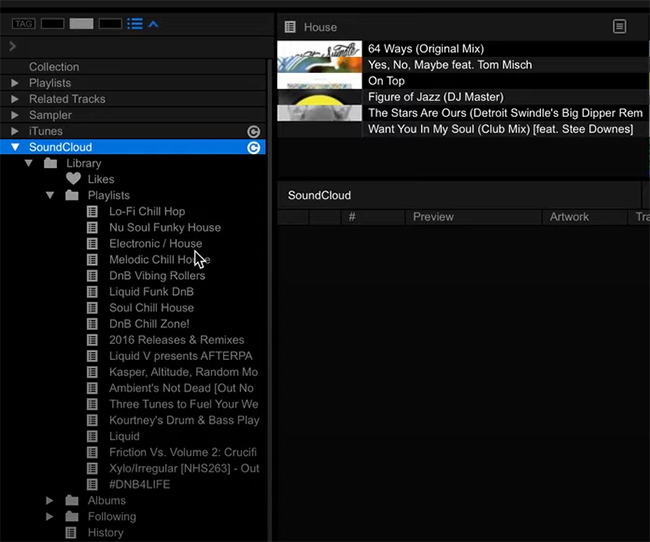Select Figure of Jazz (DJ Master)
This screenshot has height=542, width=650.
pyautogui.click(x=436, y=97)
